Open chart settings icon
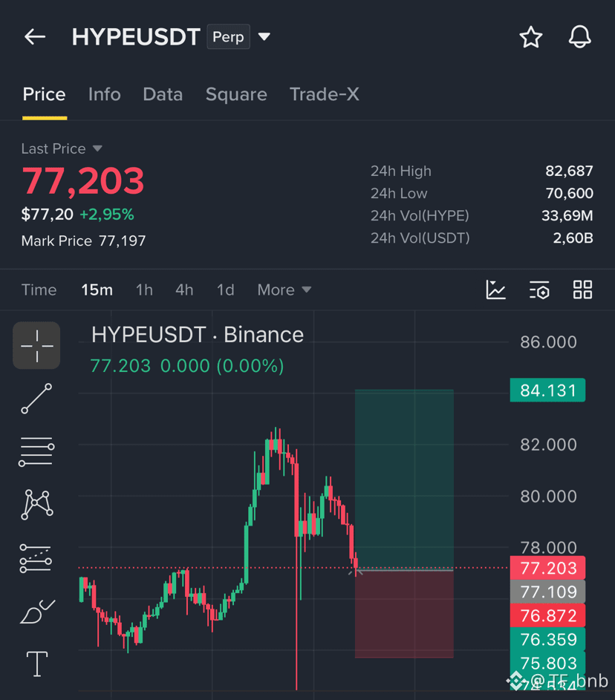 pos(539,290)
